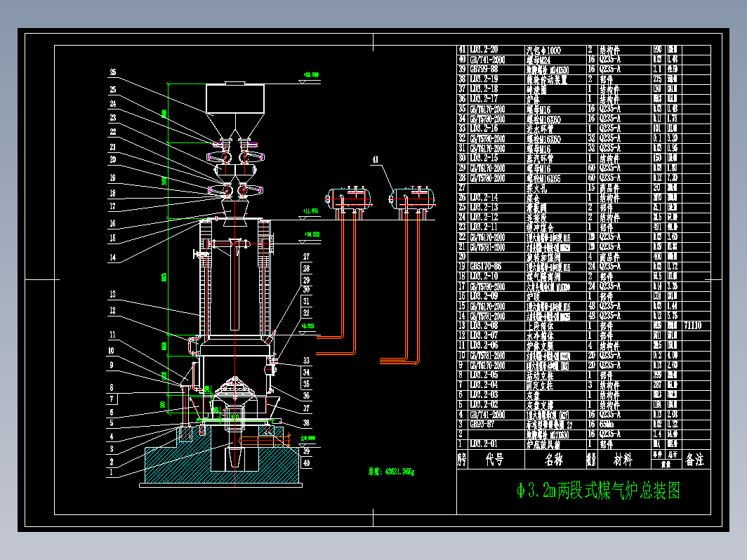Select part code LD3.2-10 in the table

tap(484, 276)
